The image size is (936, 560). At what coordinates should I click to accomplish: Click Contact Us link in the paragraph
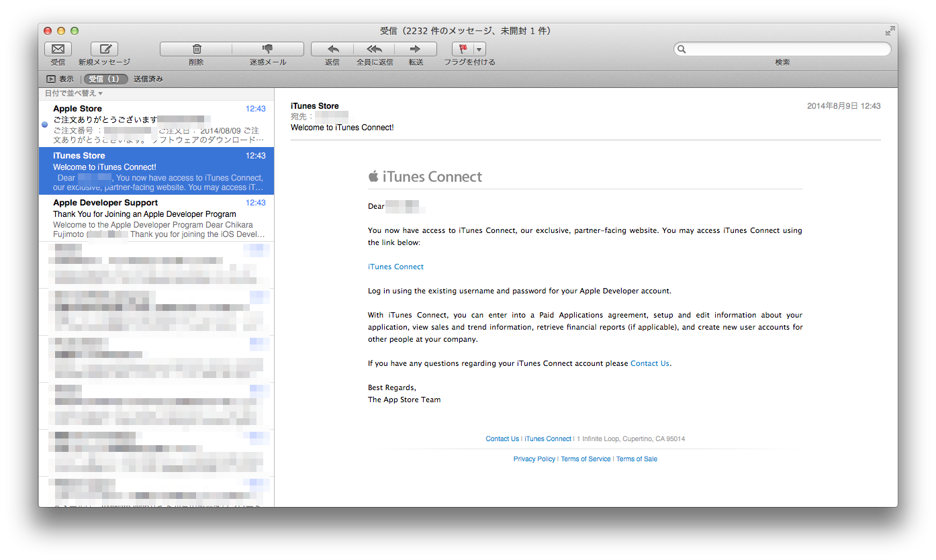[x=649, y=363]
